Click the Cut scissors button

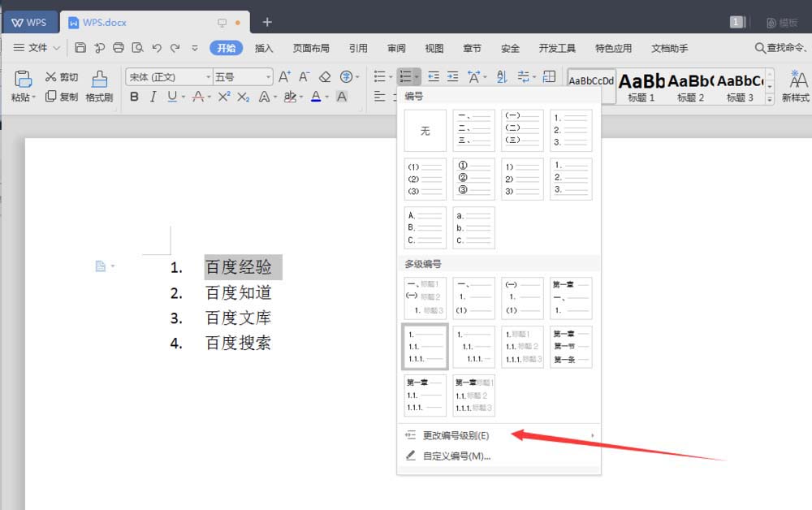[61, 77]
